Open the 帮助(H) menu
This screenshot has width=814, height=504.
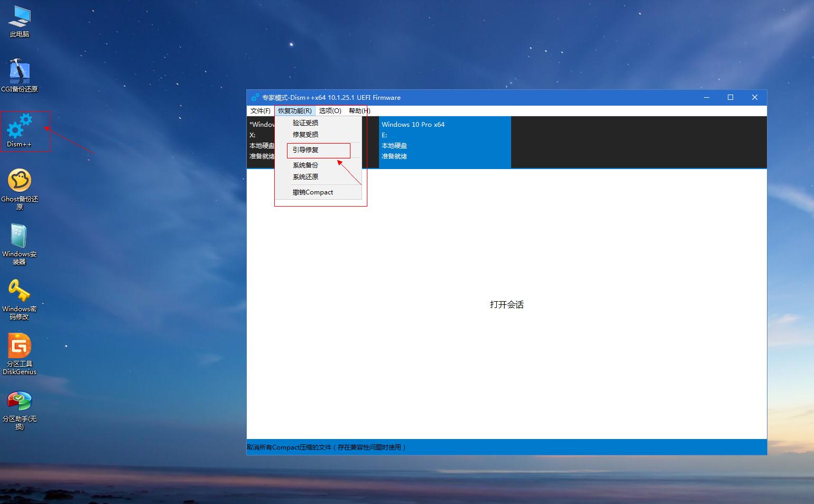click(x=358, y=110)
